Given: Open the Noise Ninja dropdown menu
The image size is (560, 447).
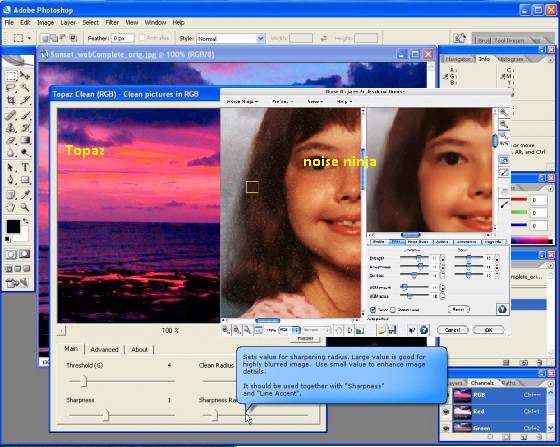Looking at the screenshot, I should [242, 102].
